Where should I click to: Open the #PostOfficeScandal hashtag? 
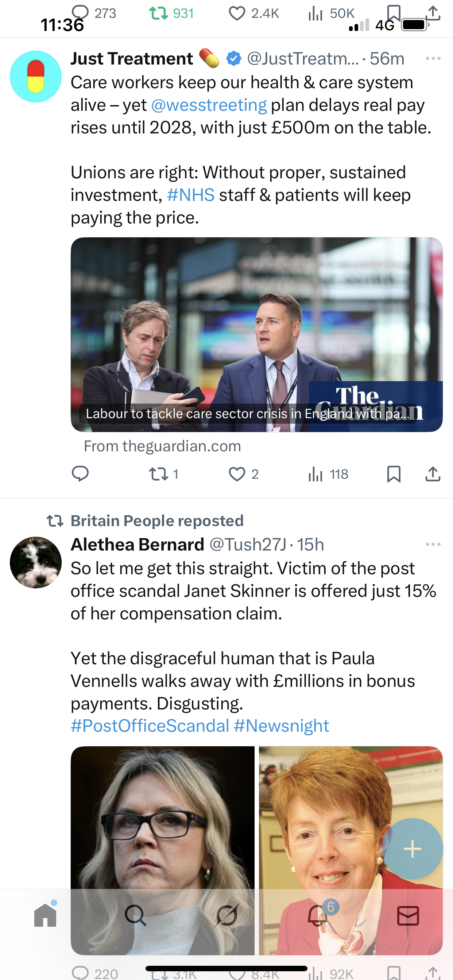click(150, 726)
